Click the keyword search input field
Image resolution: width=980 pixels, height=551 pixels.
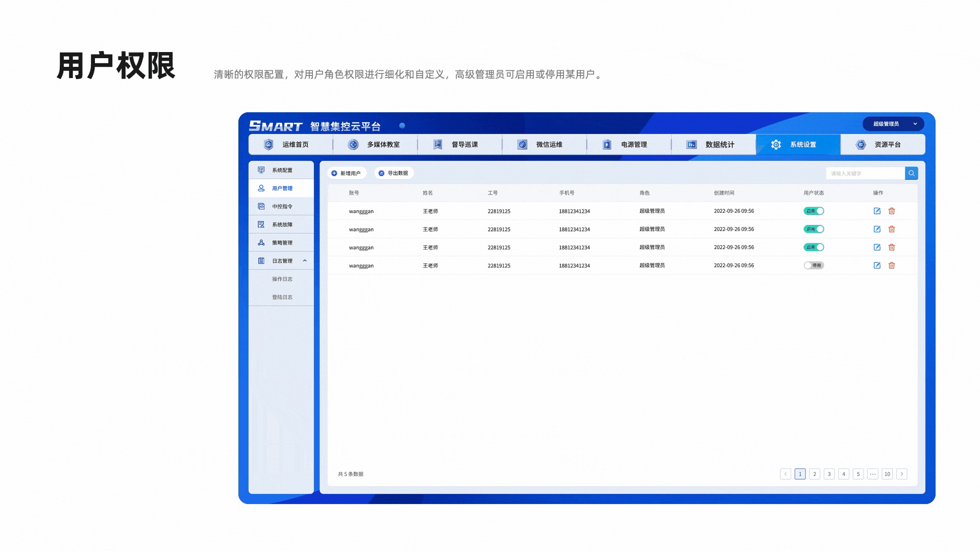(865, 173)
